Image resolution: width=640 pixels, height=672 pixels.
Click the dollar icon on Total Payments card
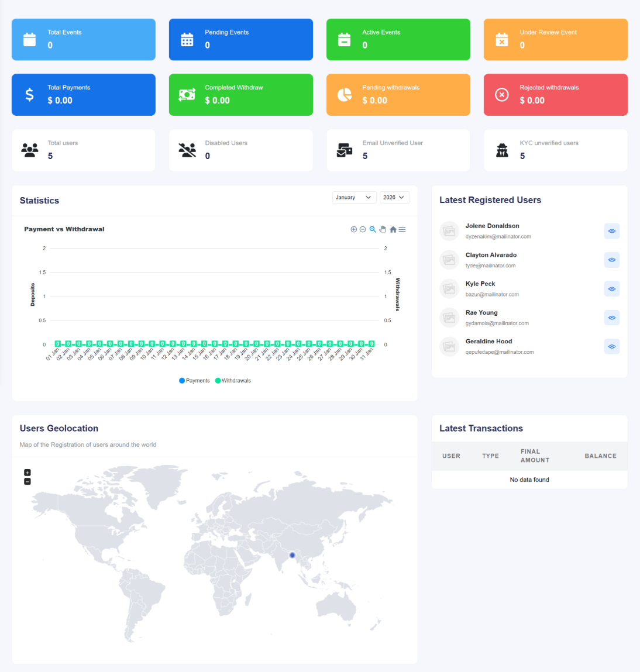[29, 94]
